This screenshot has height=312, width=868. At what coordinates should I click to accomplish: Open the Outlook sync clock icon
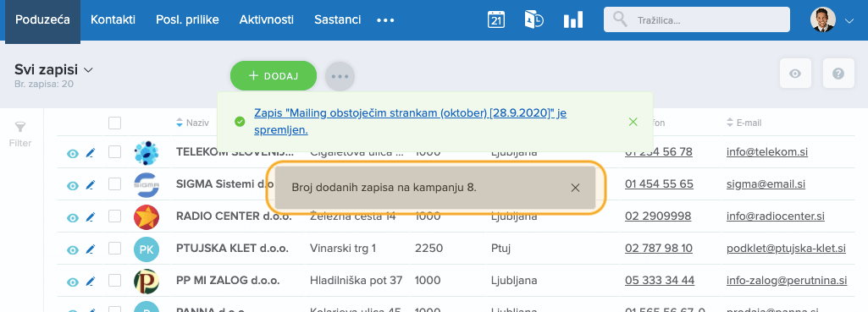[x=534, y=19]
